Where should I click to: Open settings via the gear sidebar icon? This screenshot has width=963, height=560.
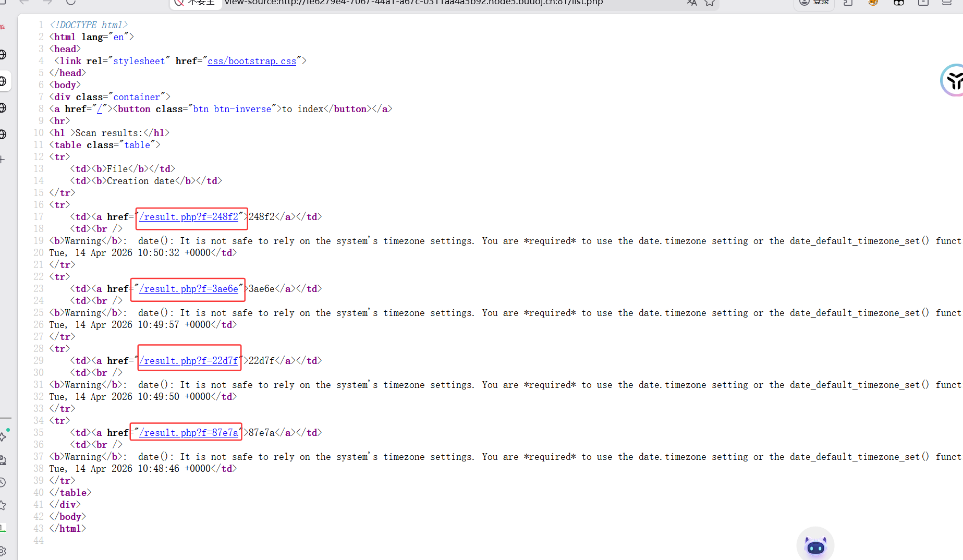[3, 551]
